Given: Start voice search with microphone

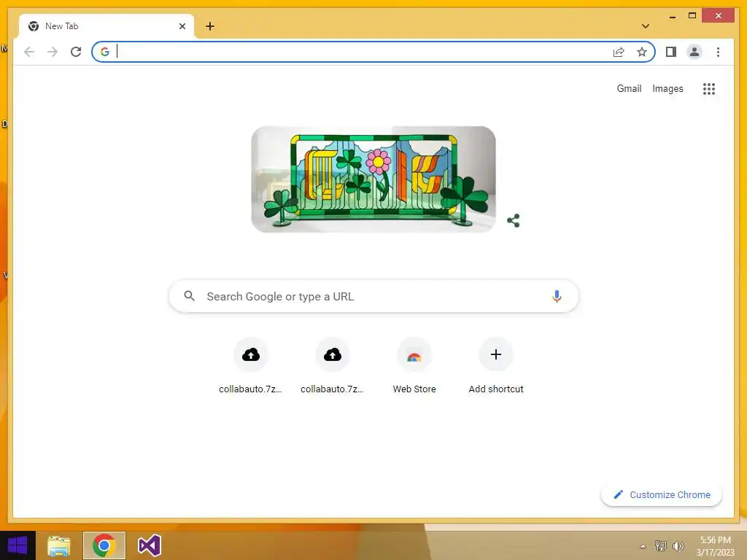Looking at the screenshot, I should pyautogui.click(x=557, y=296).
